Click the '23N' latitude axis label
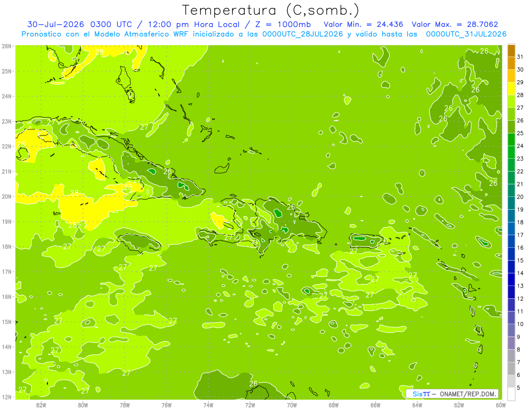The image size is (532, 411). [6, 121]
